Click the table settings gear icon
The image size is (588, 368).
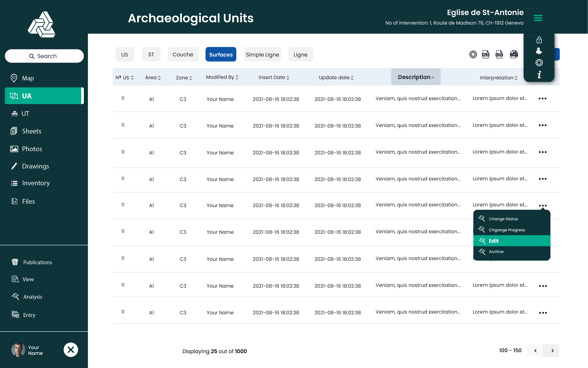coord(473,54)
